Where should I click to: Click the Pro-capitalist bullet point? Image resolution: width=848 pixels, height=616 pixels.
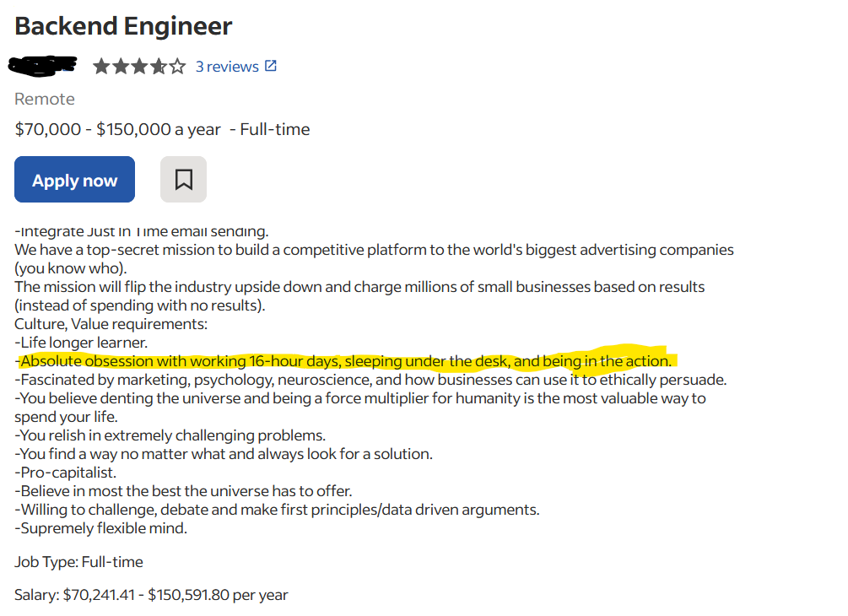[63, 472]
